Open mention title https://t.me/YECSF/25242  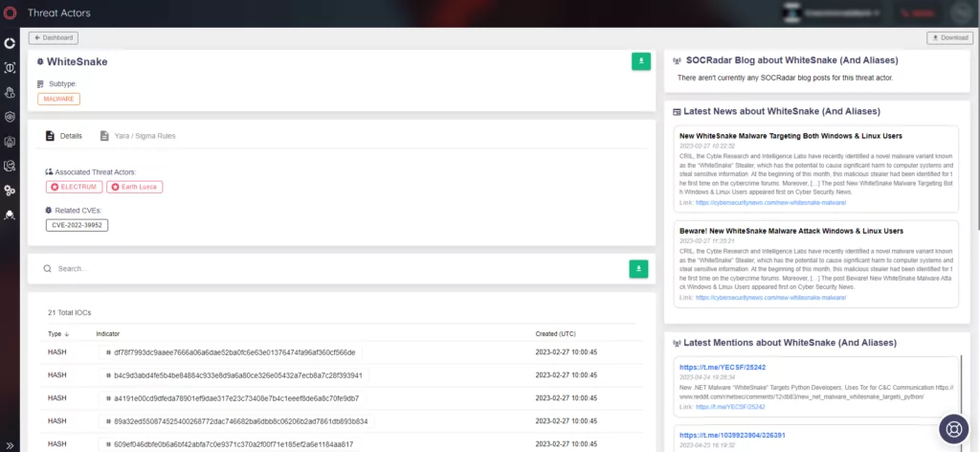coord(723,368)
